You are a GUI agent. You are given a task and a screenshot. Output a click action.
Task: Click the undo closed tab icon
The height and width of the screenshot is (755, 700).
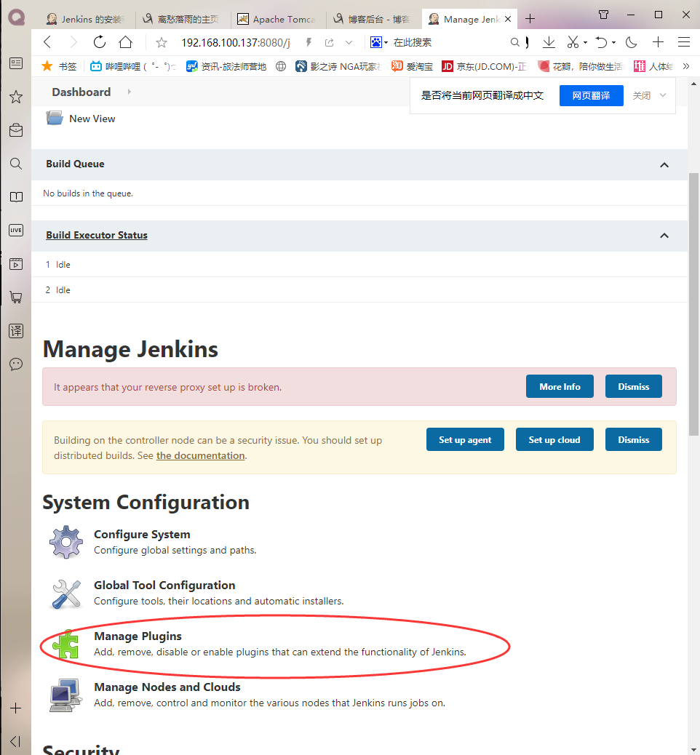coord(601,42)
